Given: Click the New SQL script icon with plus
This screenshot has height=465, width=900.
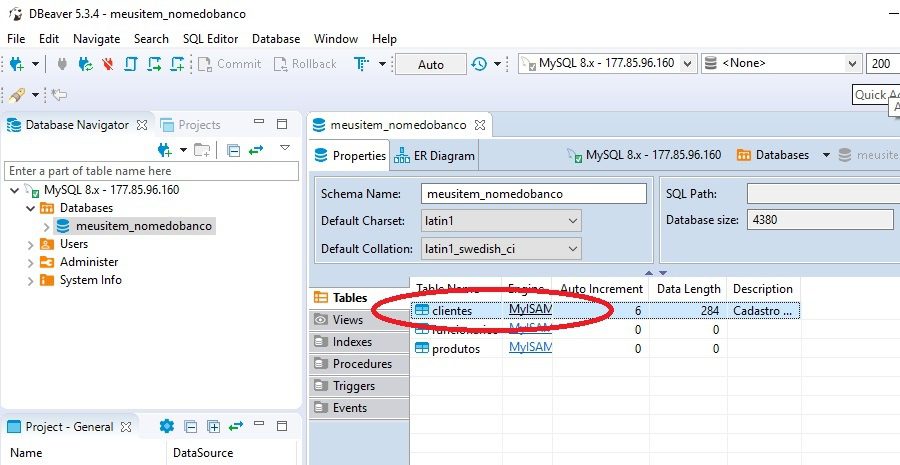Looking at the screenshot, I should pyautogui.click(x=177, y=64).
